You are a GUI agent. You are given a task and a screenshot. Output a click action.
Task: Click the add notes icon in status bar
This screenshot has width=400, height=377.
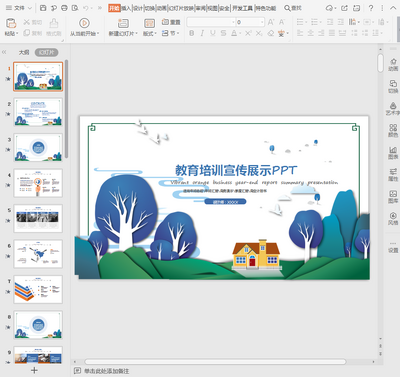77,371
